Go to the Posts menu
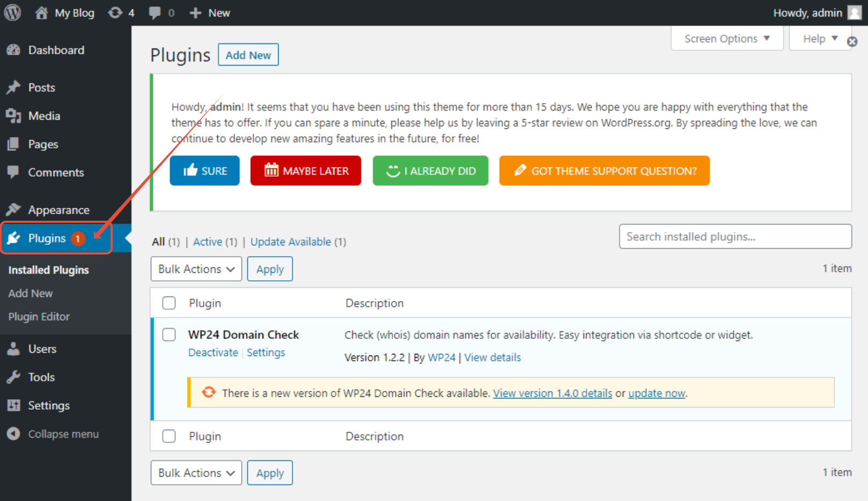The height and width of the screenshot is (501, 868). pyautogui.click(x=42, y=88)
